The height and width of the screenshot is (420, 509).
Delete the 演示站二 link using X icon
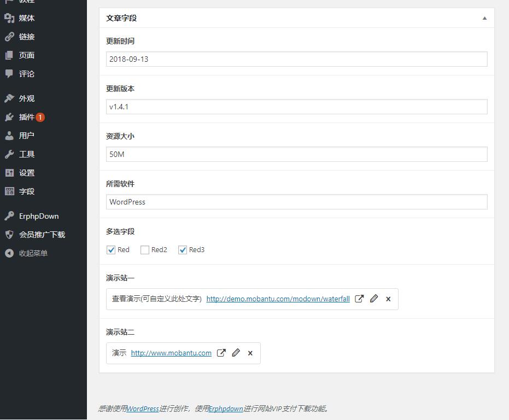click(x=250, y=353)
